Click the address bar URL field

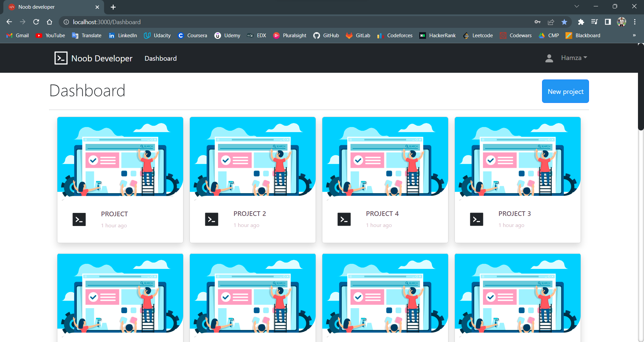[295, 22]
